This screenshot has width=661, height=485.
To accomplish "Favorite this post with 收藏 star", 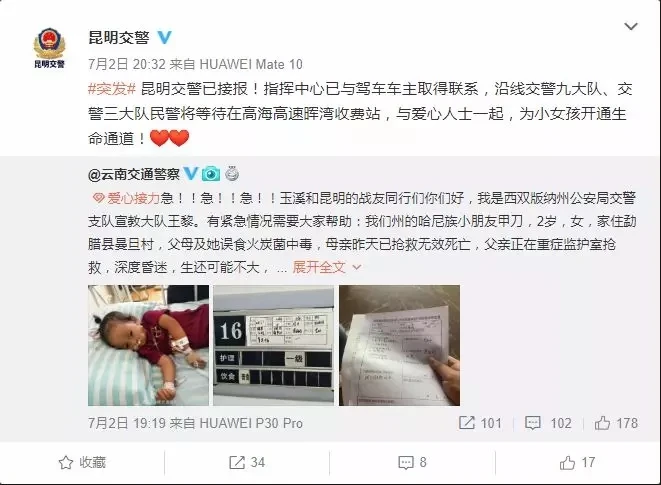I will pyautogui.click(x=82, y=463).
